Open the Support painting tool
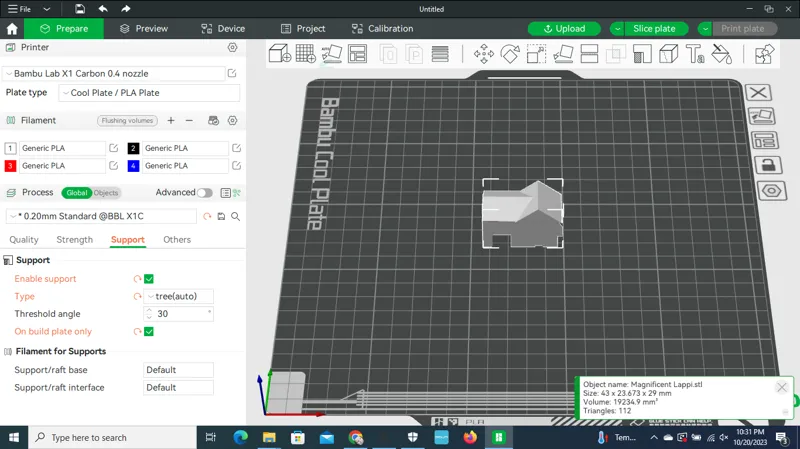The height and width of the screenshot is (449, 800). (642, 54)
